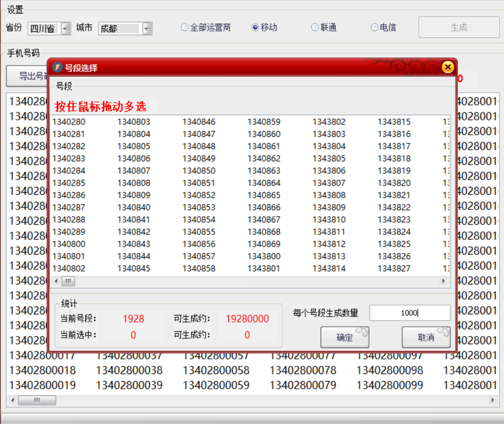Viewport: 504px width, 424px height.
Task: Click left arrow of main window scrollbar
Action: (12, 400)
